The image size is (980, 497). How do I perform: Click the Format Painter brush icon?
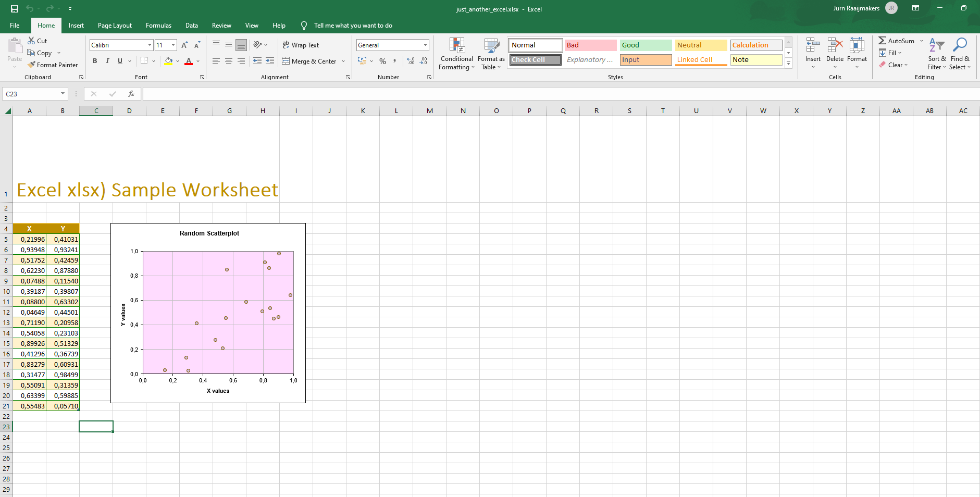click(x=32, y=65)
